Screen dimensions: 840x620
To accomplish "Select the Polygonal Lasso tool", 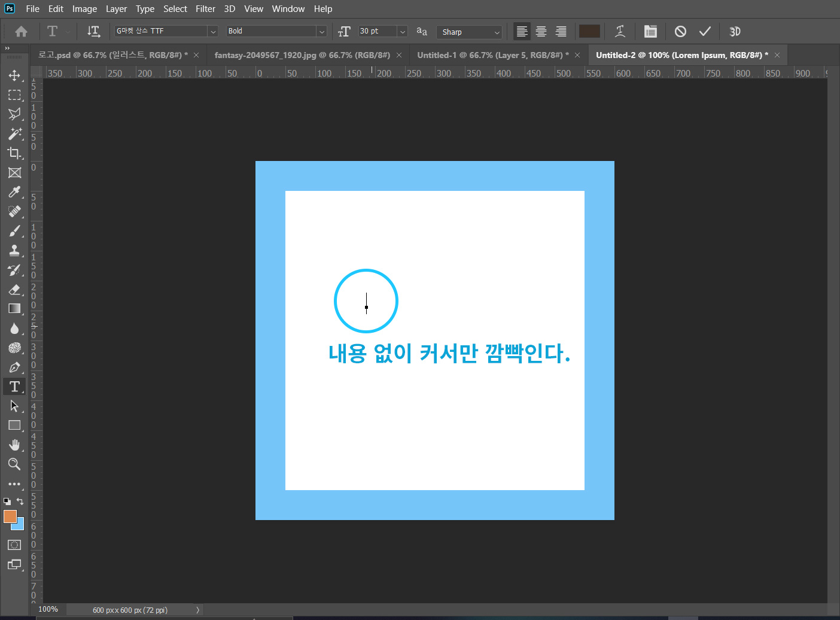I will [14, 114].
